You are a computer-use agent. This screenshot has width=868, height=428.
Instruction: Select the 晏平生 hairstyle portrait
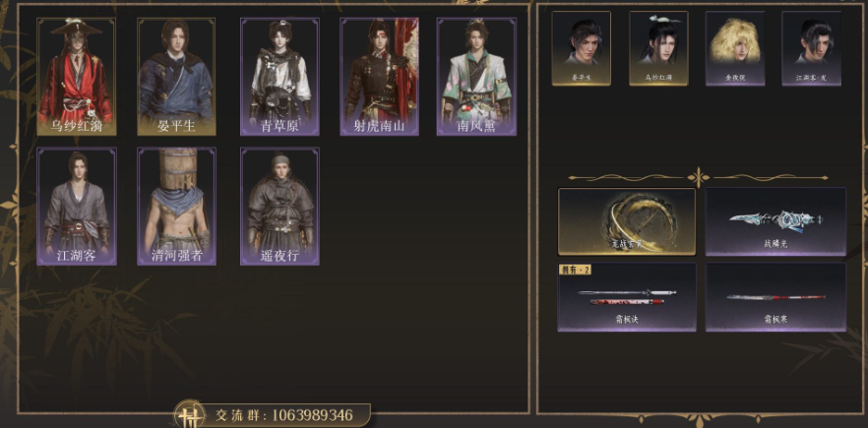[x=582, y=48]
